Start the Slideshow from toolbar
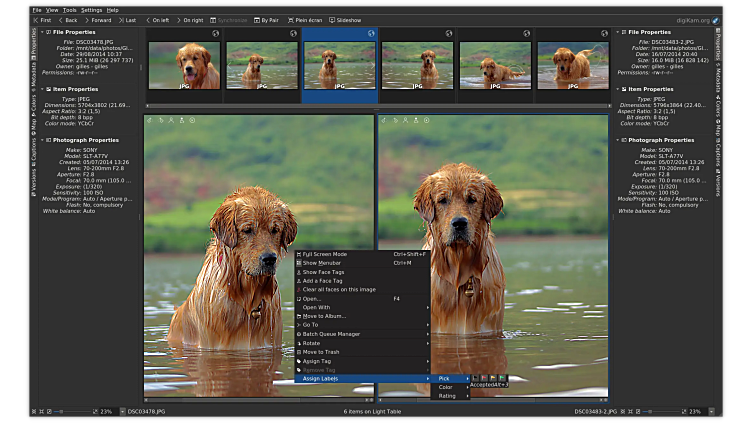 click(345, 20)
